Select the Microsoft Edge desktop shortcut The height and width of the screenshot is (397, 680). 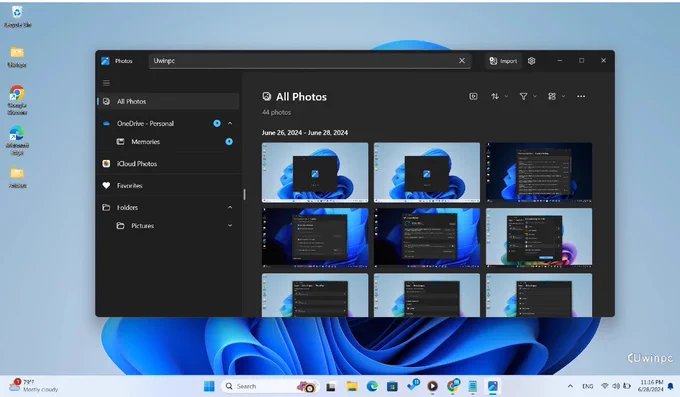coord(17,141)
